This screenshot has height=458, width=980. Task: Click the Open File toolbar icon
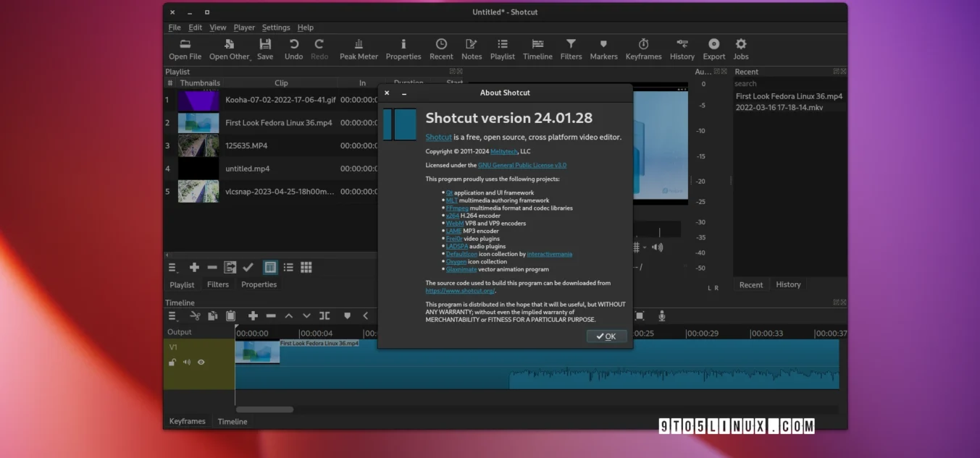pos(185,49)
